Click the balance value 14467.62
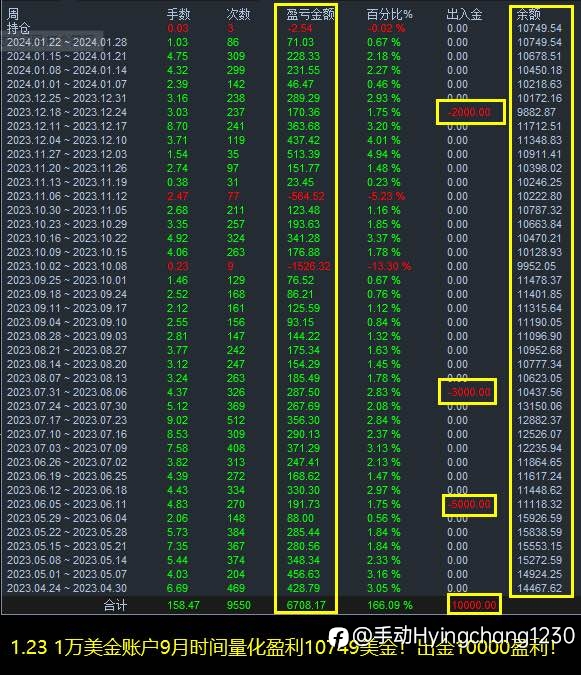The image size is (581, 675). coord(539,588)
